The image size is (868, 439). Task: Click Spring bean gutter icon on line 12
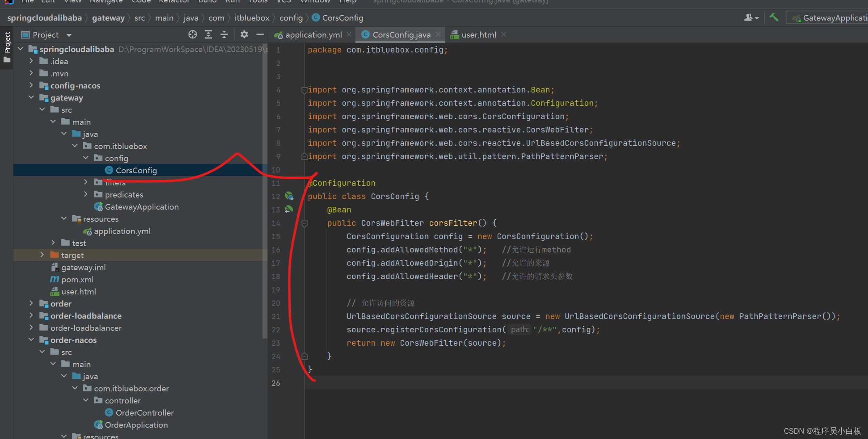click(x=289, y=196)
